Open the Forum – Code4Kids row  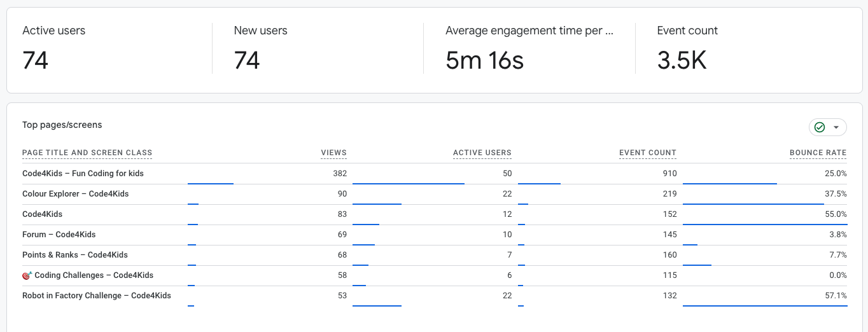[x=435, y=235]
